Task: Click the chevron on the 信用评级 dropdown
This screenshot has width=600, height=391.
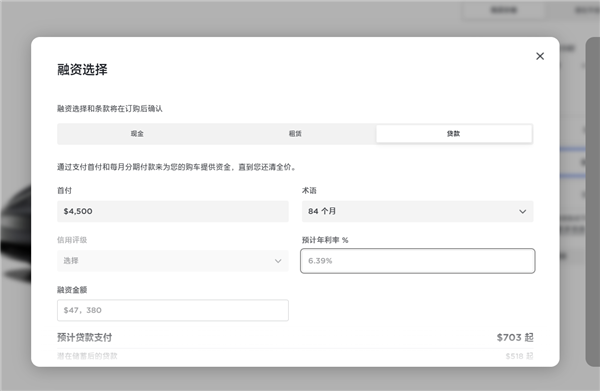Action: [x=278, y=261]
